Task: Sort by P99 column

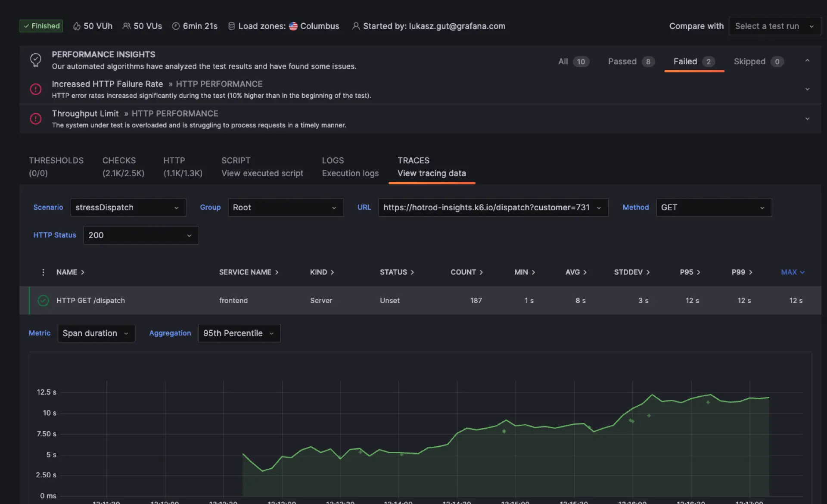Action: [x=742, y=272]
